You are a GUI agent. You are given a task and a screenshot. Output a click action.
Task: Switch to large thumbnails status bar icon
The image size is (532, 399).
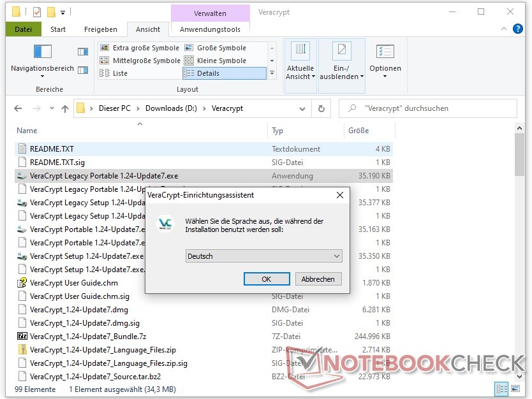515,389
